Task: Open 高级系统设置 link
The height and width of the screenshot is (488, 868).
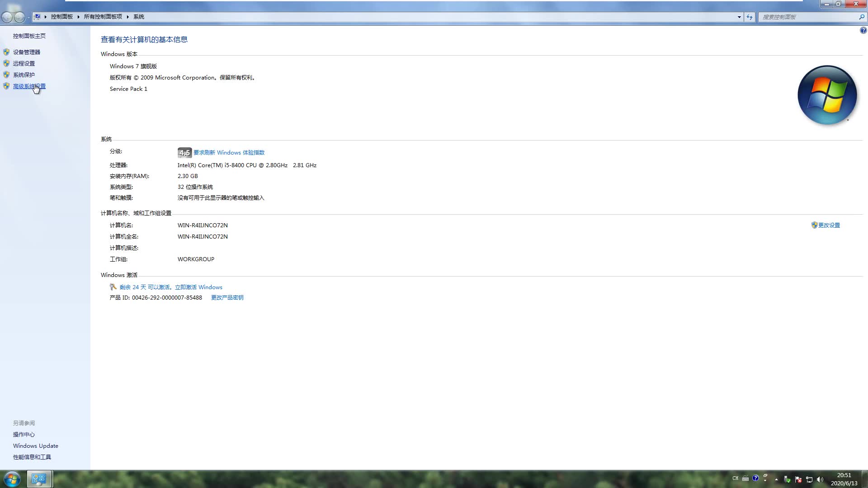Action: pyautogui.click(x=29, y=86)
